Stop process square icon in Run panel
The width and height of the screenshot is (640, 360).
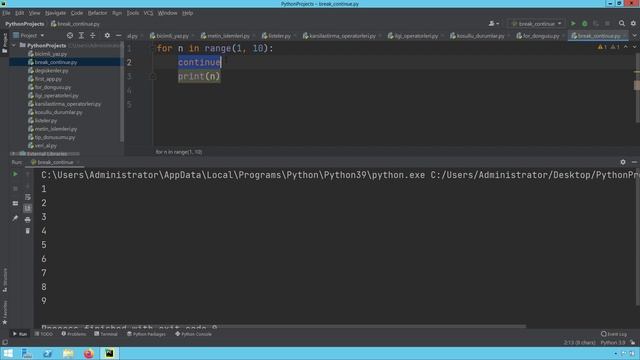coord(15,189)
